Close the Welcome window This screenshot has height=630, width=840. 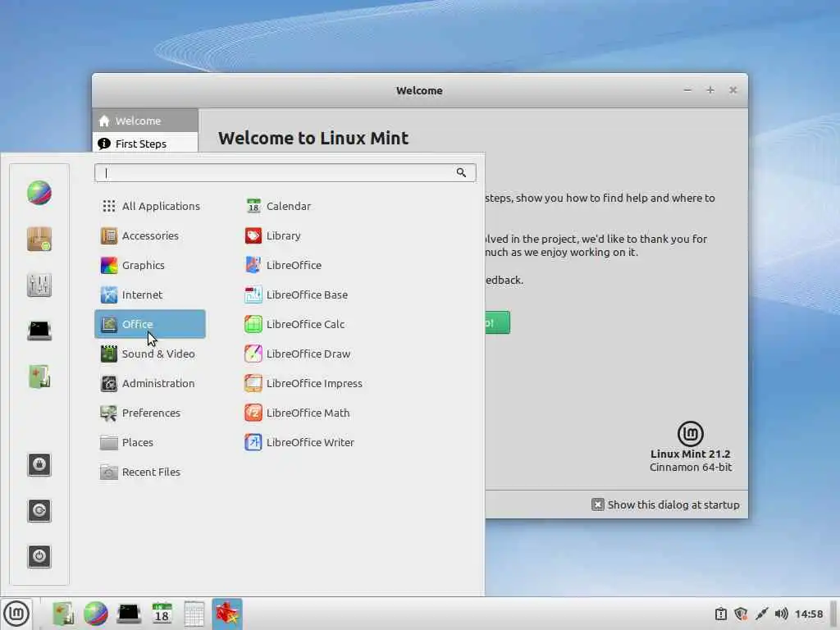click(733, 90)
